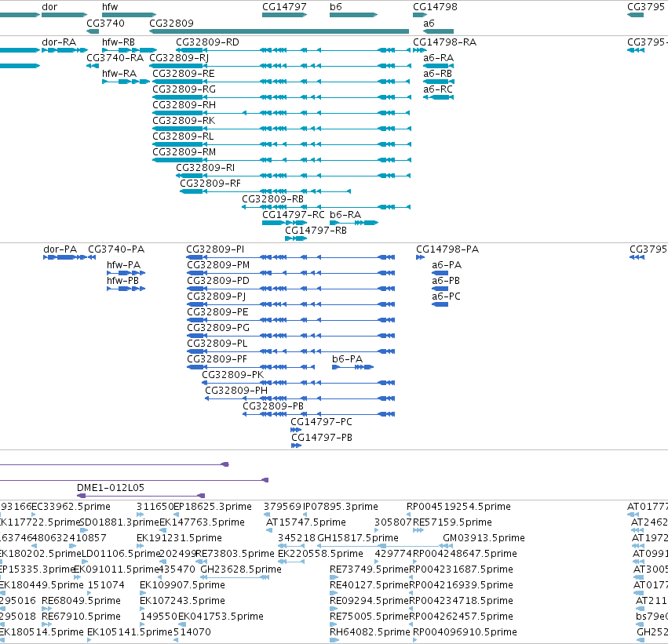This screenshot has height=644, width=668.
Task: Click the b6 gene label in top track
Action: 336,7
